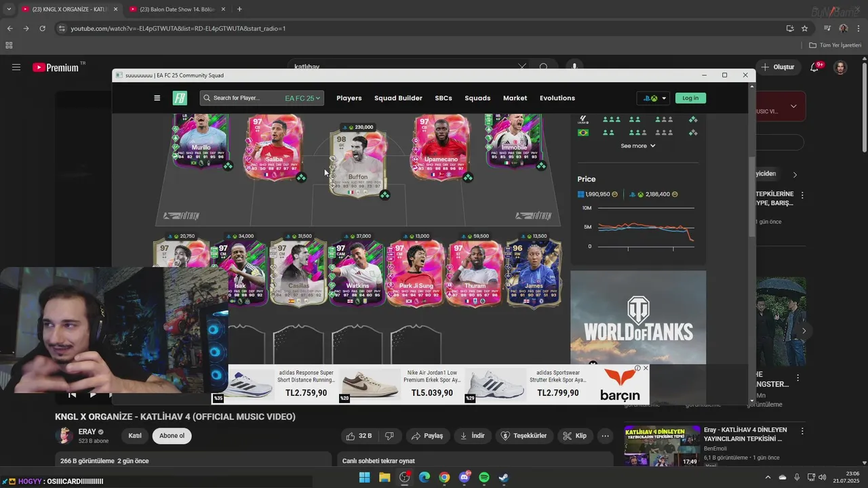868x488 pixels.
Task: Open Discord from the taskbar
Action: click(x=465, y=477)
